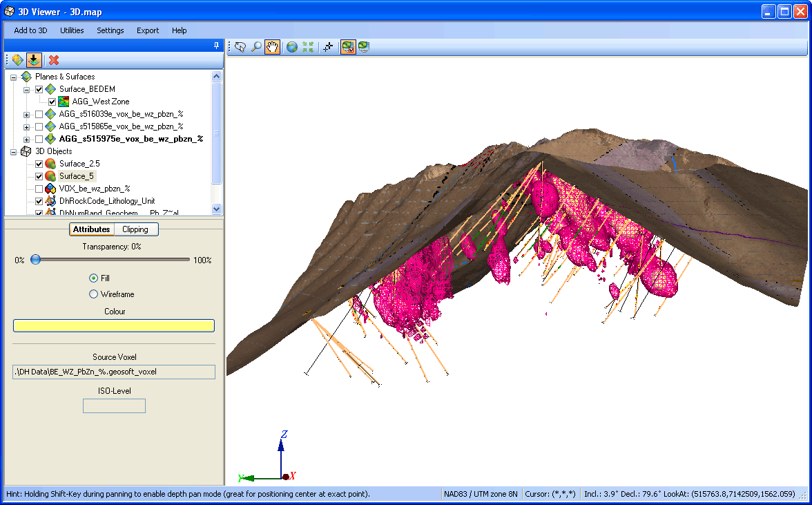This screenshot has width=812, height=505.
Task: Open the Utilities menu
Action: click(x=72, y=30)
